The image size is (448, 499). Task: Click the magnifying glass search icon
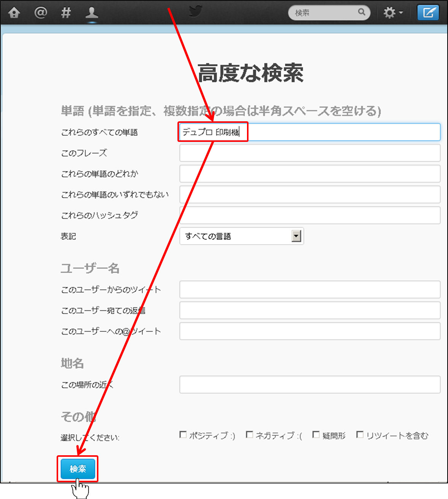[x=362, y=12]
